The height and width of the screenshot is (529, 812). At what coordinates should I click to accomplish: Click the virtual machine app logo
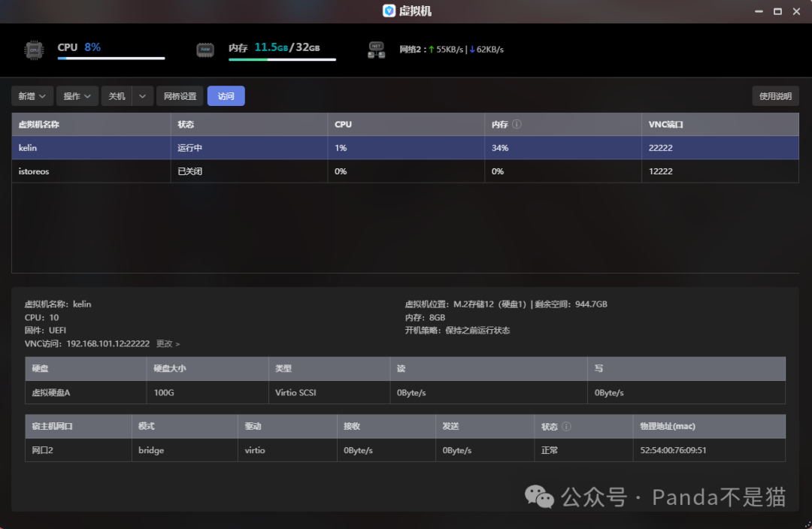point(389,11)
